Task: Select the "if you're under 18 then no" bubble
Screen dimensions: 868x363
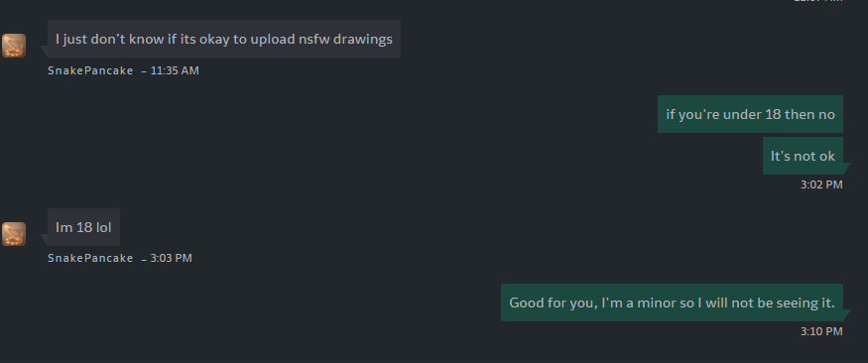Action: coord(750,114)
